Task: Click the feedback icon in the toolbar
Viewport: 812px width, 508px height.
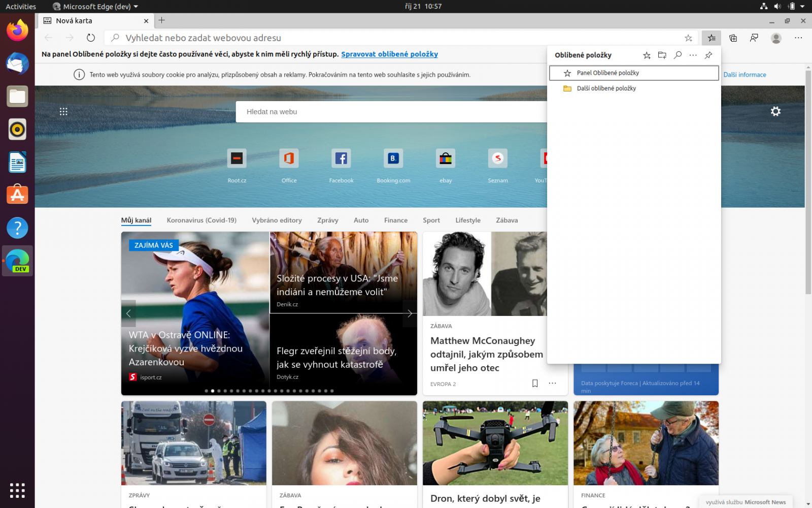Action: [x=754, y=38]
